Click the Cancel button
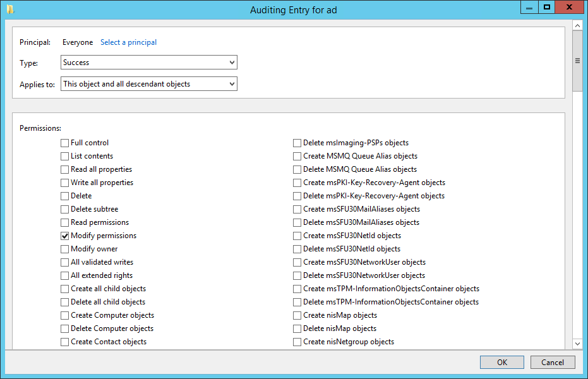The height and width of the screenshot is (379, 588). (x=553, y=362)
